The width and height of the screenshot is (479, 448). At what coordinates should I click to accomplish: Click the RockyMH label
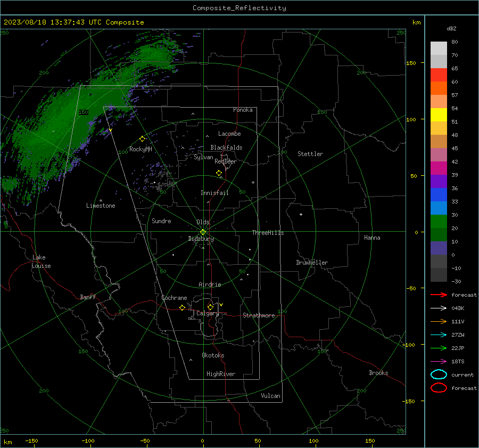click(141, 149)
